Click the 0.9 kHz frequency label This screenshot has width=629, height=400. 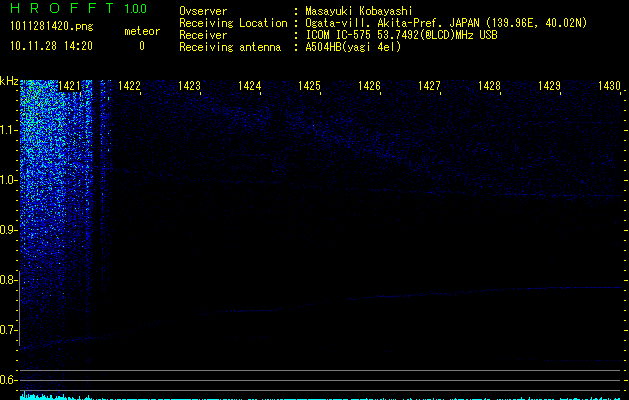point(9,230)
